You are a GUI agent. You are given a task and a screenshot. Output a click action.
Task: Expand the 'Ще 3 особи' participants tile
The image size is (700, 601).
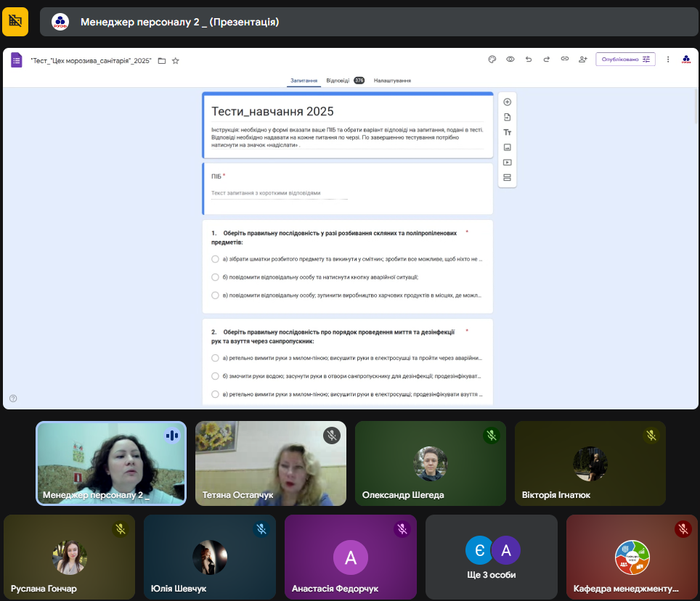pyautogui.click(x=492, y=558)
